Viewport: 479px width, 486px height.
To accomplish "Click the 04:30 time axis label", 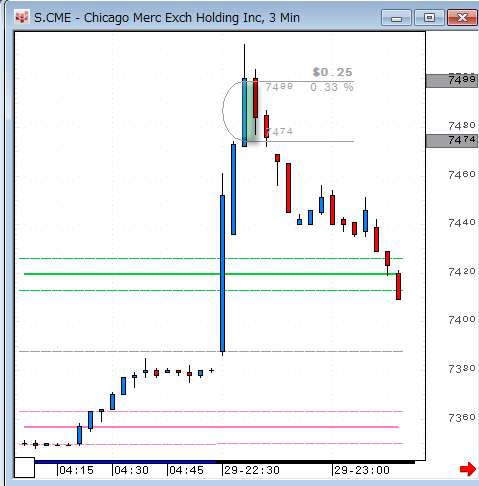I will (x=131, y=470).
